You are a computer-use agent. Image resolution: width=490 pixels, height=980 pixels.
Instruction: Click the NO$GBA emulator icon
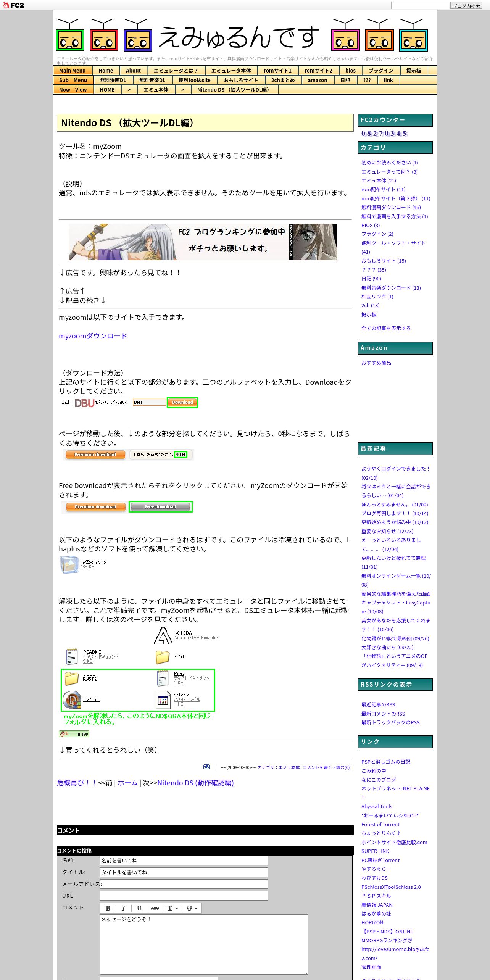click(x=163, y=635)
